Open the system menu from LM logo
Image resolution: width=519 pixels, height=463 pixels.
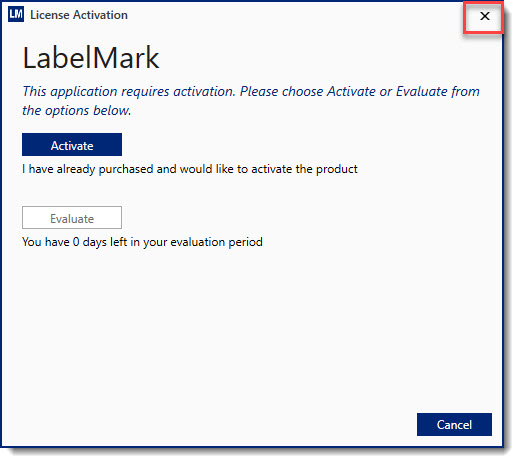[x=16, y=15]
